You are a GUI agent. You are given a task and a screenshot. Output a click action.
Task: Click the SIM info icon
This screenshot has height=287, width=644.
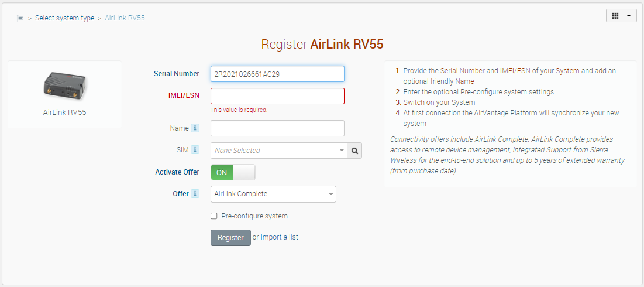[x=195, y=150]
